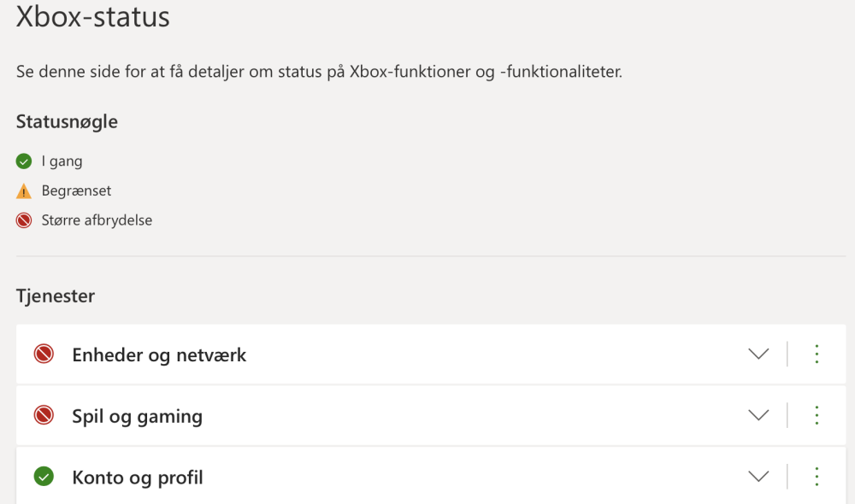855x504 pixels.
Task: Click the orange Begrænset warning triangle icon
Action: coord(24,191)
